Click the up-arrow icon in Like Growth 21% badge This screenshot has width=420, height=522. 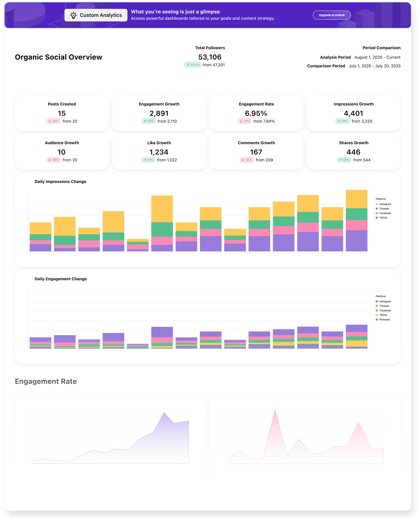pos(145,160)
